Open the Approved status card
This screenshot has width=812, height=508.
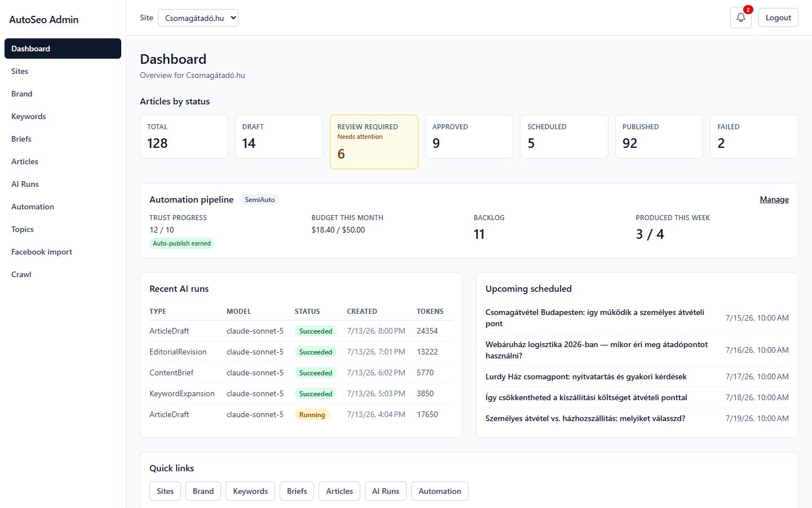tap(469, 137)
